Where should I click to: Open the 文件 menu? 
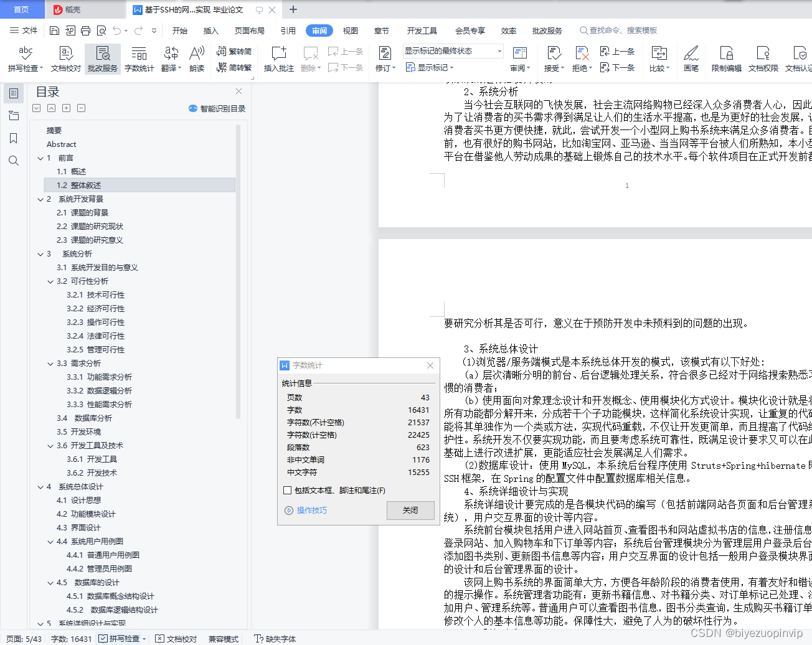24,31
